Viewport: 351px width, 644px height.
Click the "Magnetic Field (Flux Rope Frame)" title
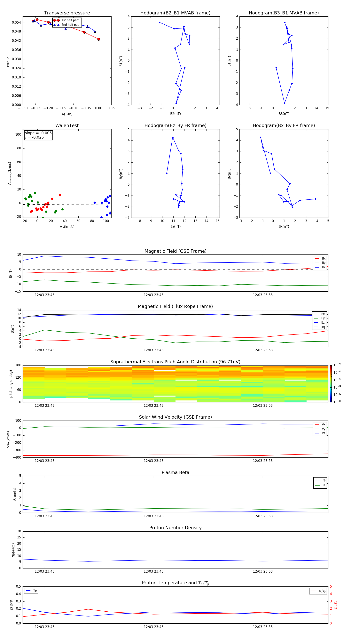[175, 307]
